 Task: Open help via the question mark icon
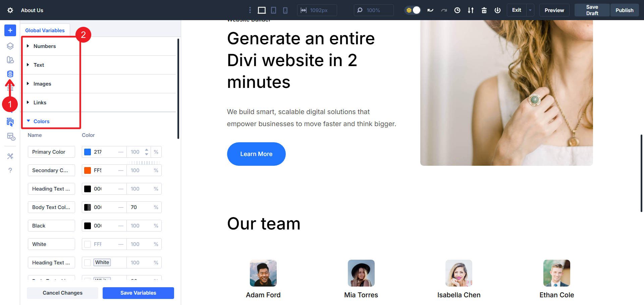[x=10, y=170]
